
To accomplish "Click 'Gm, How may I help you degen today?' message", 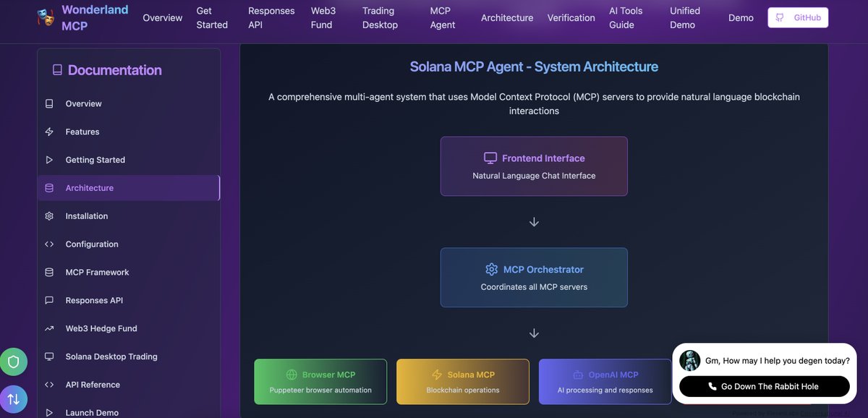I will click(778, 361).
